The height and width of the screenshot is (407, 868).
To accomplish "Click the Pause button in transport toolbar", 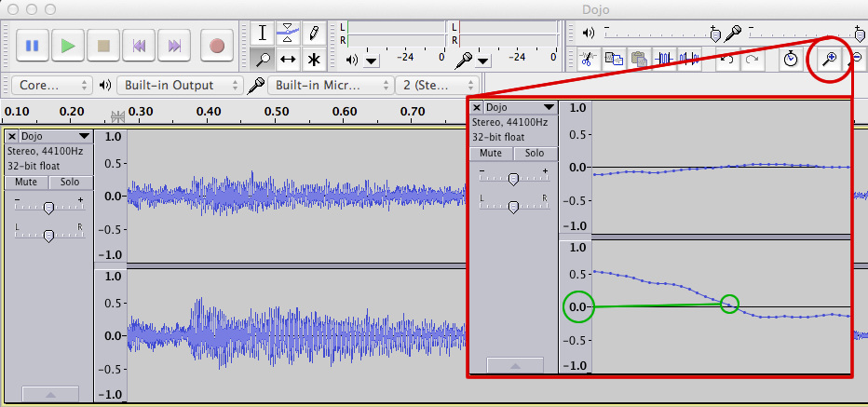I will [x=33, y=45].
